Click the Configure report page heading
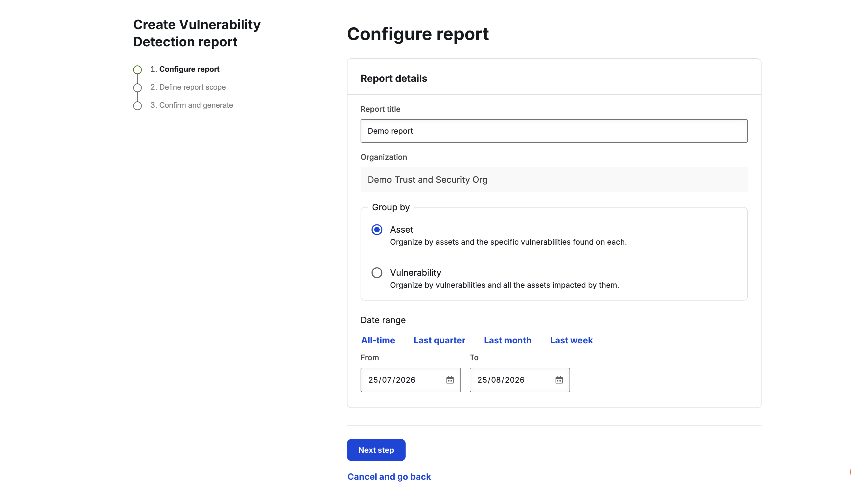The image size is (851, 504). (x=418, y=34)
